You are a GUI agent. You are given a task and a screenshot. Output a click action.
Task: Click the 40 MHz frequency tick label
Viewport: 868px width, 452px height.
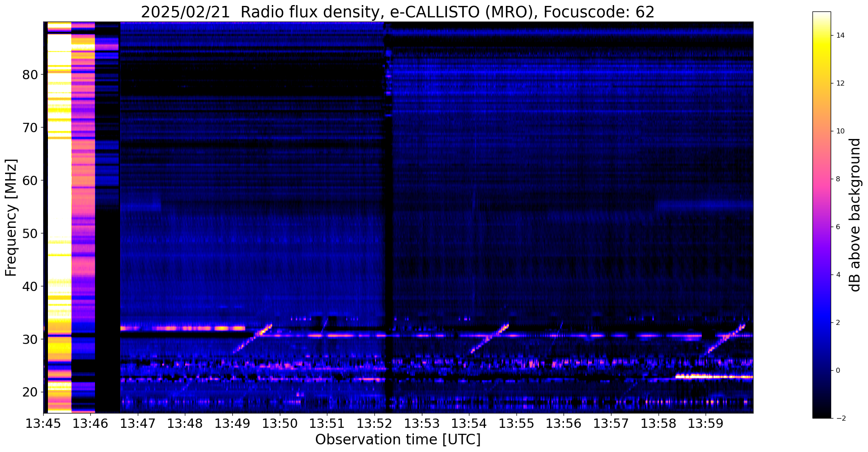pos(30,287)
